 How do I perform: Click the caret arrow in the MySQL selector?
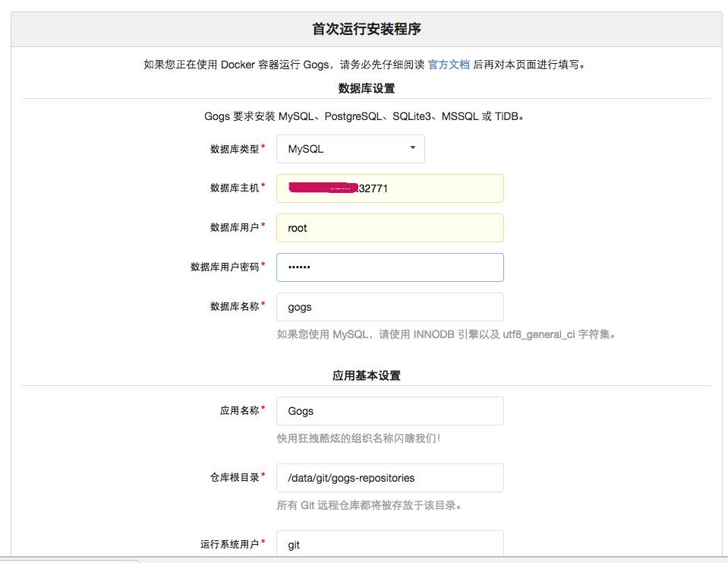pos(412,147)
